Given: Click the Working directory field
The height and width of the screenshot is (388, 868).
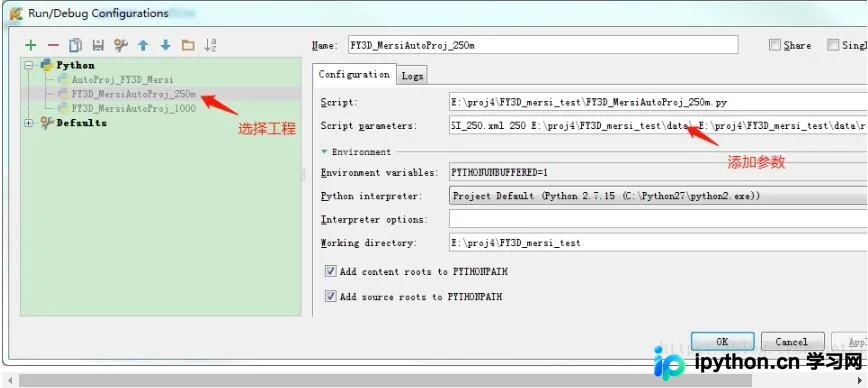Looking at the screenshot, I should (x=658, y=243).
